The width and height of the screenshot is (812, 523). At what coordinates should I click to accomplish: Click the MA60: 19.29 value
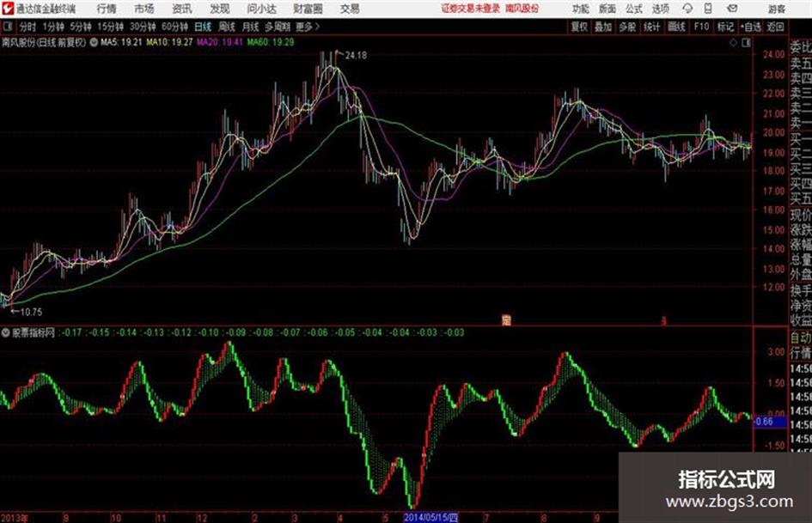pyautogui.click(x=271, y=42)
